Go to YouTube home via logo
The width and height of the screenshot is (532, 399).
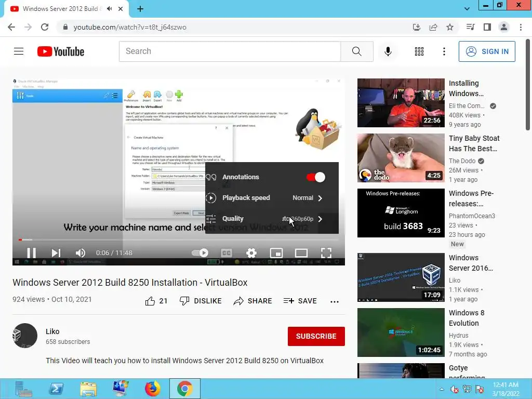point(61,51)
